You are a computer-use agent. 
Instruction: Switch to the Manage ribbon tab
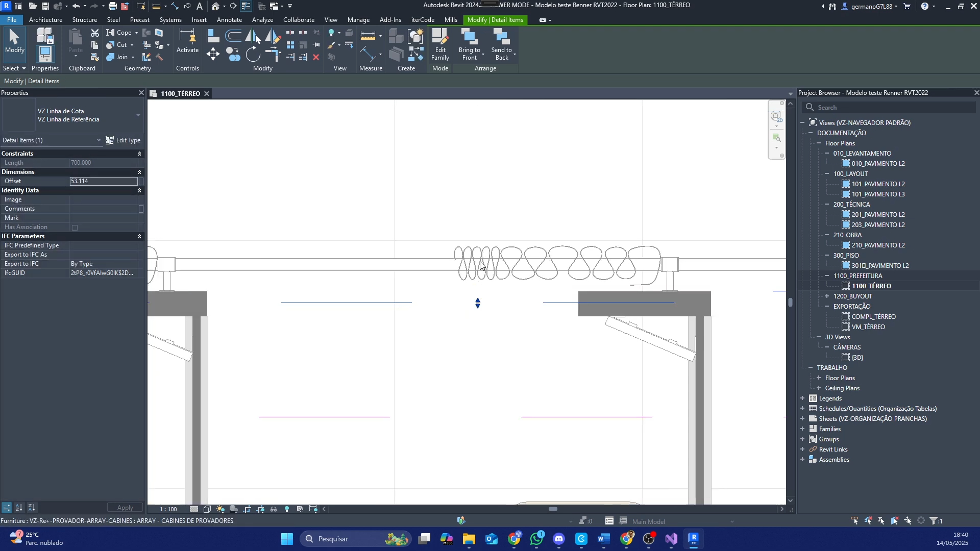coord(358,20)
